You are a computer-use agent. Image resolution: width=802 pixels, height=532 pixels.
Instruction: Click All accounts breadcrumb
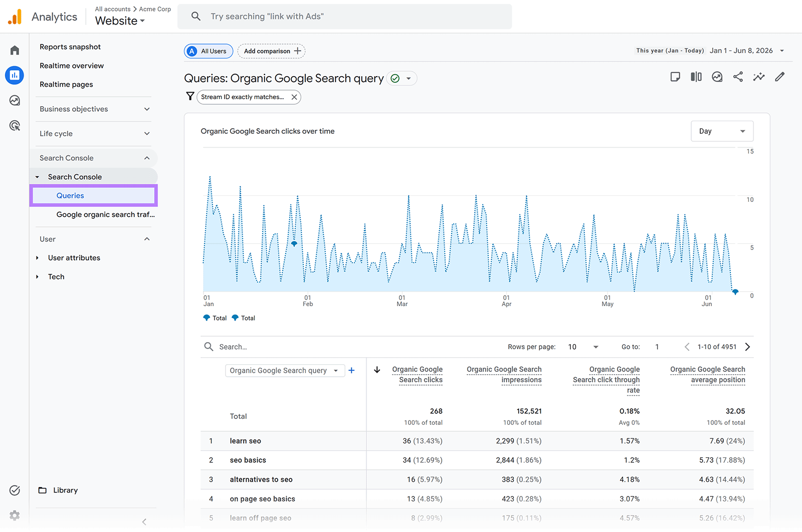(x=113, y=9)
